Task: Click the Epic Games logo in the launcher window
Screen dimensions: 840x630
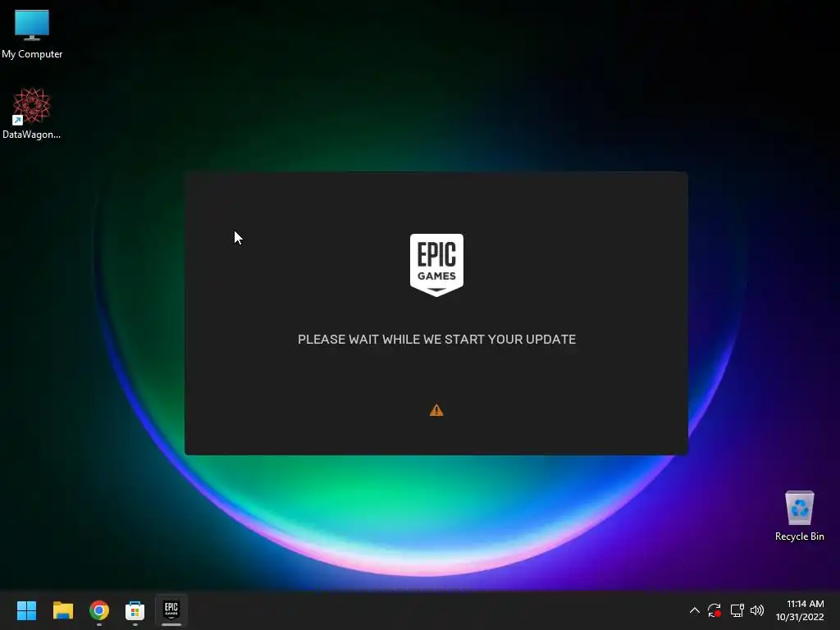Action: point(436,265)
